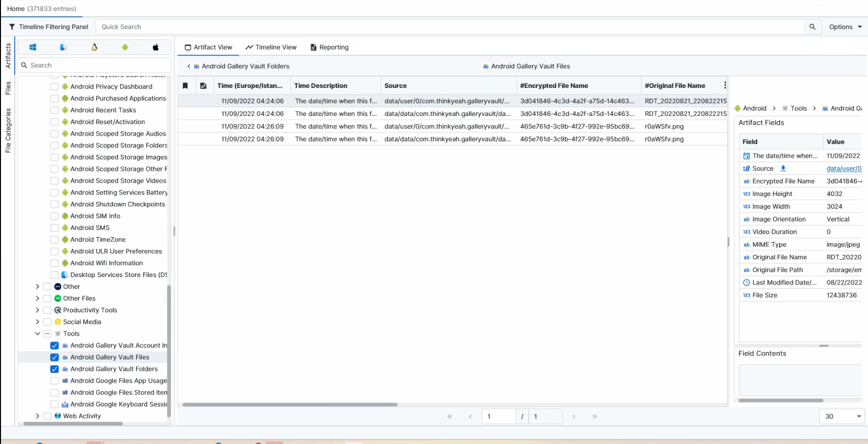Open the data/user/0 source link
The width and height of the screenshot is (868, 444).
point(843,168)
